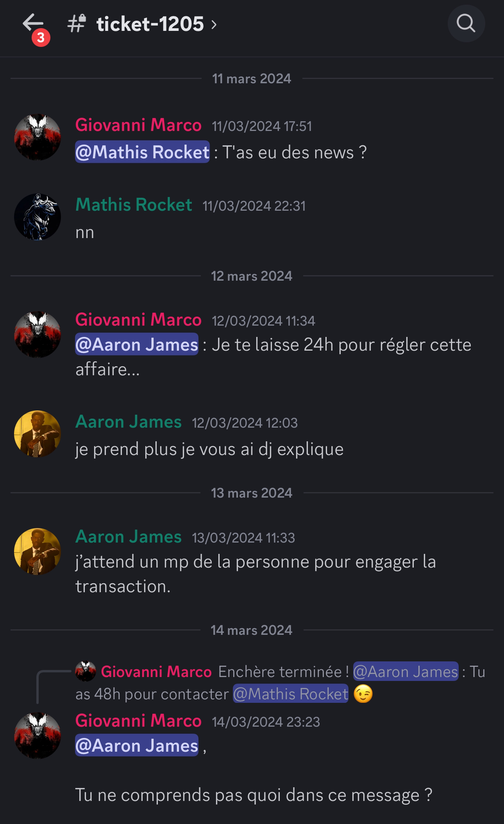Tap the Mathis Rocket username above the nn message

coord(134,204)
